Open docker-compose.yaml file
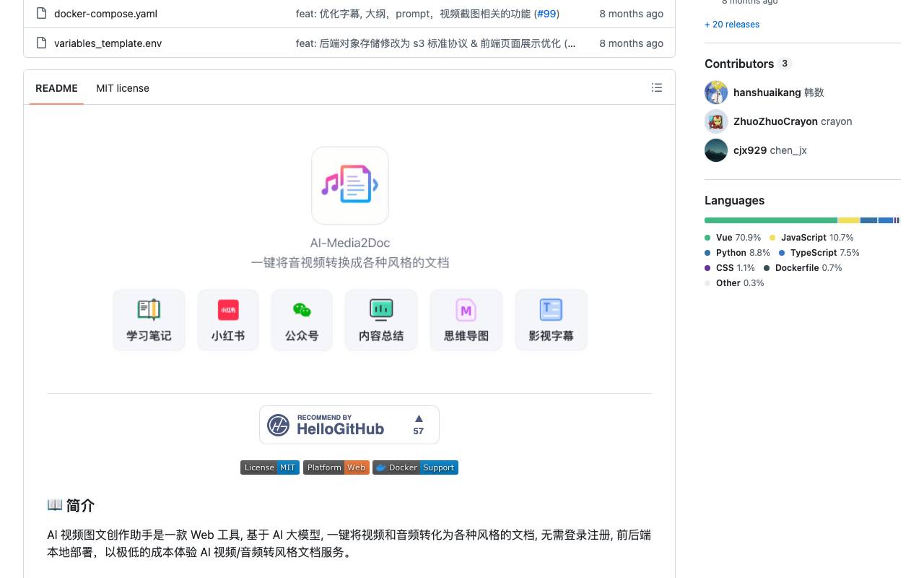The width and height of the screenshot is (924, 578). point(105,14)
